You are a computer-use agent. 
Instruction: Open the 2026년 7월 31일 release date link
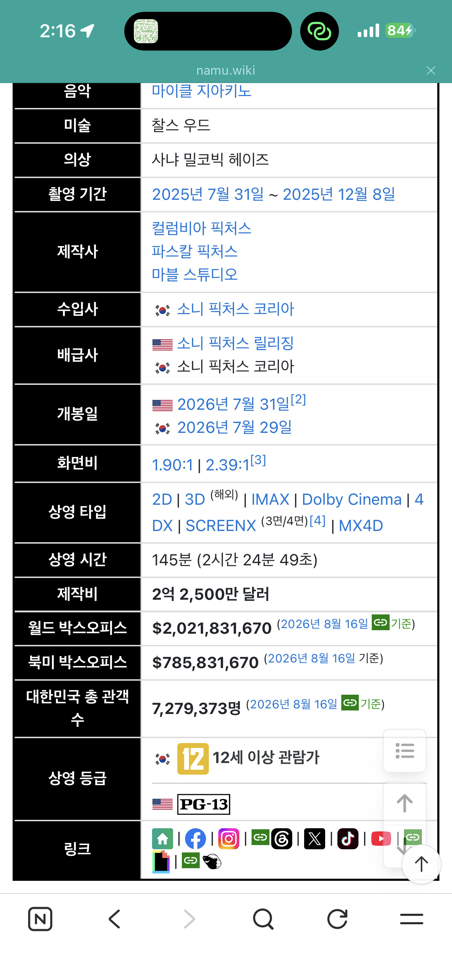pyautogui.click(x=233, y=404)
